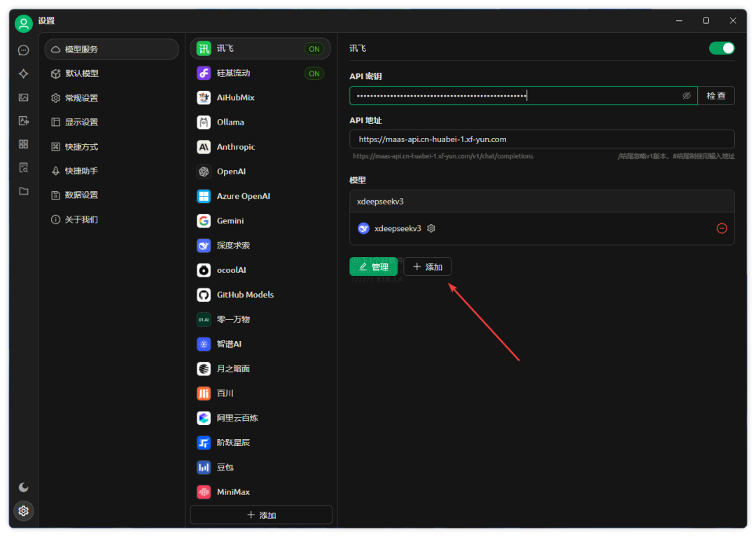Open 显示设置 settings menu
Screen dimensions: 756x537
112,122
